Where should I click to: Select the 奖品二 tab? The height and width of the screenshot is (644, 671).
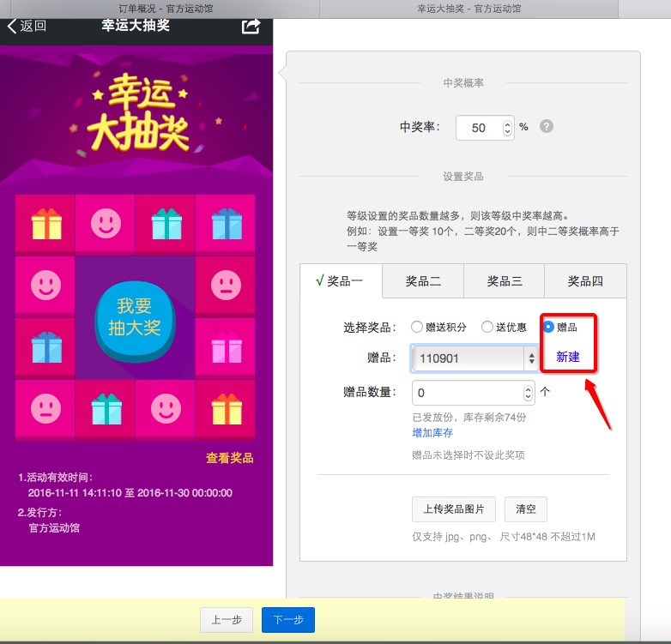423,281
